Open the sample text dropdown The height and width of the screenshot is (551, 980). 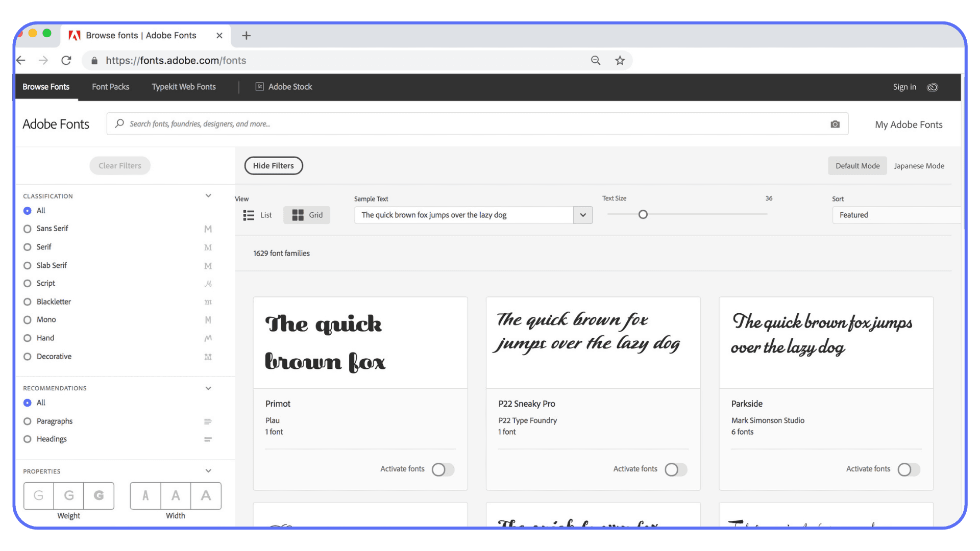582,215
